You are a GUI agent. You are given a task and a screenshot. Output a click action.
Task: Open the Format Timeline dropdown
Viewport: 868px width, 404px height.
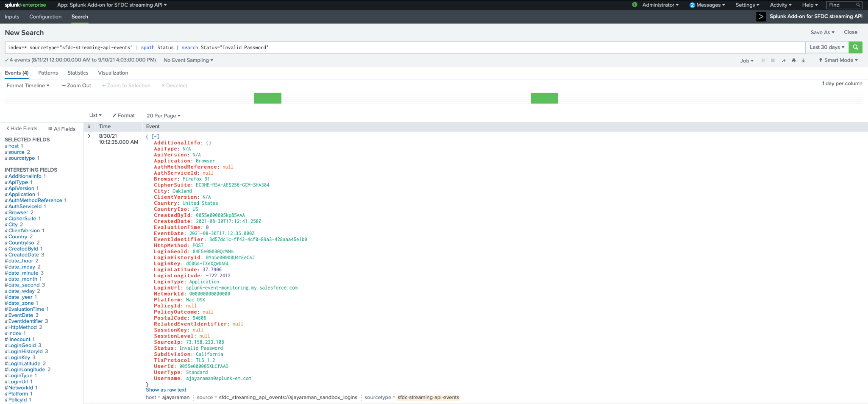coord(28,86)
